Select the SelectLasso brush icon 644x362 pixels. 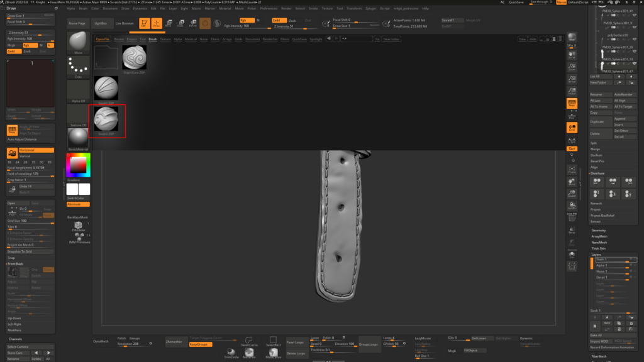click(x=249, y=341)
